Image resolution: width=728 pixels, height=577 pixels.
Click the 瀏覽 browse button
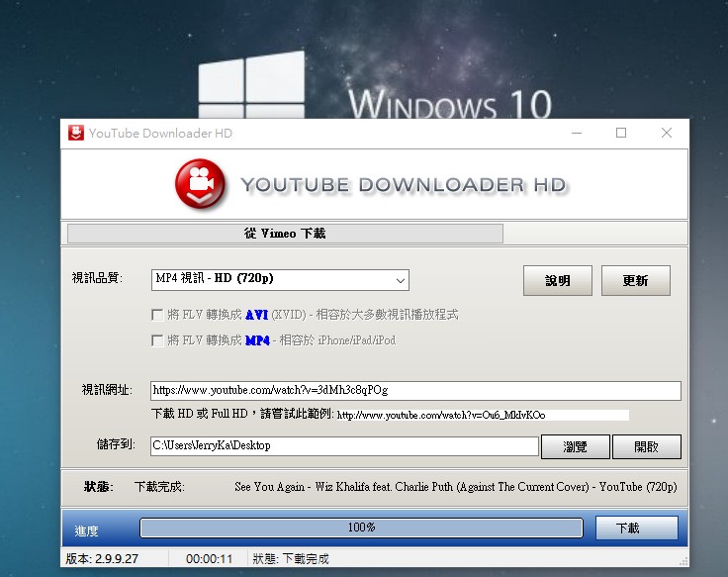(576, 447)
